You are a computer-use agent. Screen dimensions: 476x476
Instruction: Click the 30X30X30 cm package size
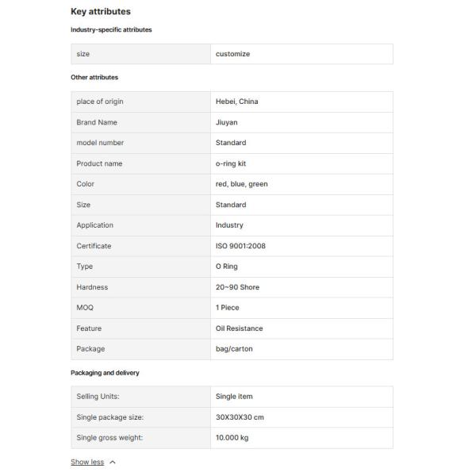point(240,417)
